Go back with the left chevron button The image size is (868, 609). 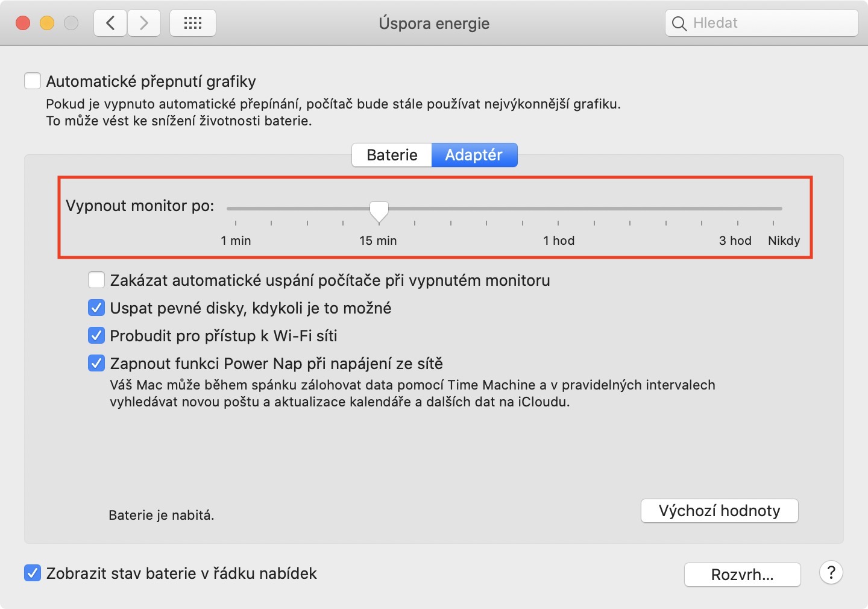pos(110,24)
